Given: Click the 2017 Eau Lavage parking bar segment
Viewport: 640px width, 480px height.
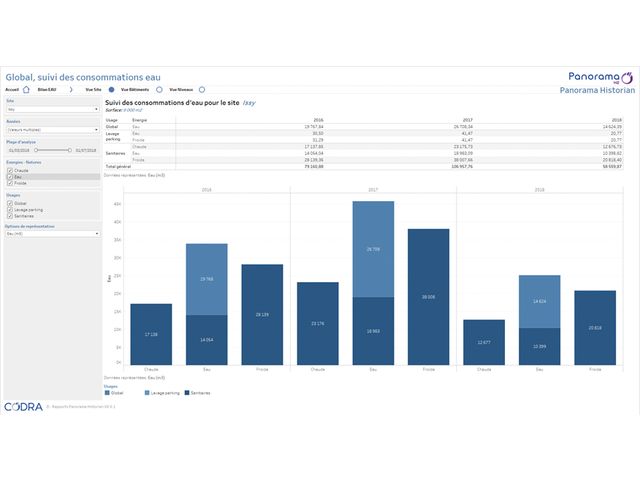Looking at the screenshot, I should click(x=373, y=249).
